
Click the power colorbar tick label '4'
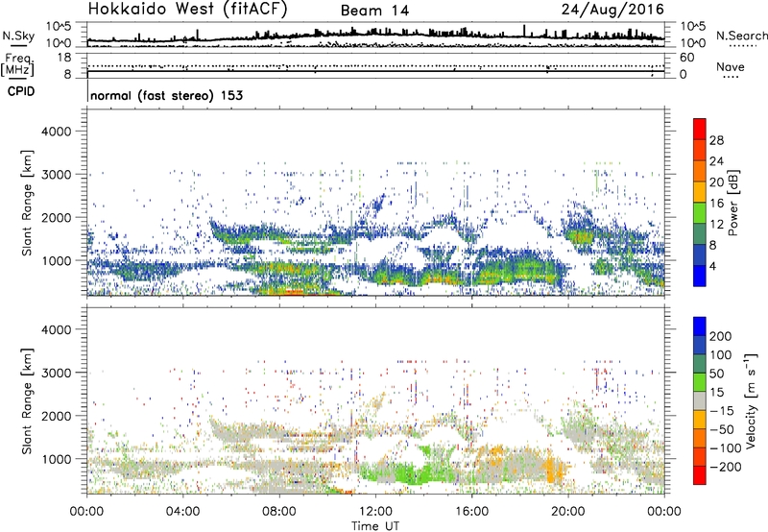click(x=713, y=266)
